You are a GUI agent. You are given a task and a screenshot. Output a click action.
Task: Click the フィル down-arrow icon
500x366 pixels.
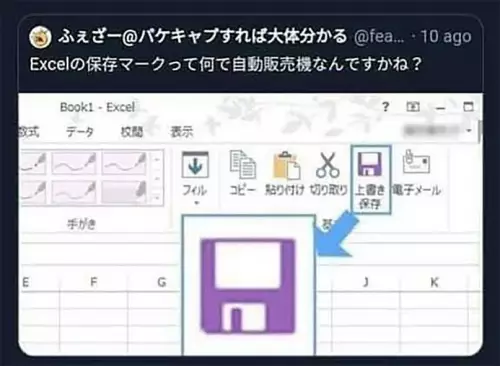pos(195,165)
